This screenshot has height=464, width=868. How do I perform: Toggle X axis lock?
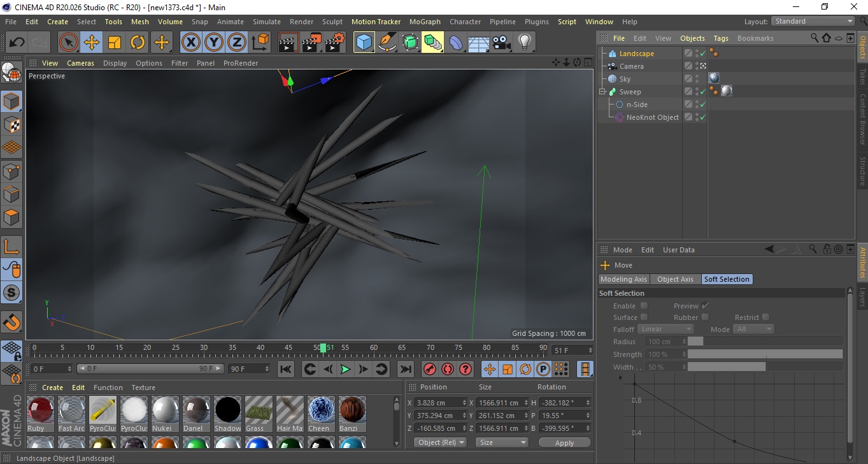click(191, 43)
